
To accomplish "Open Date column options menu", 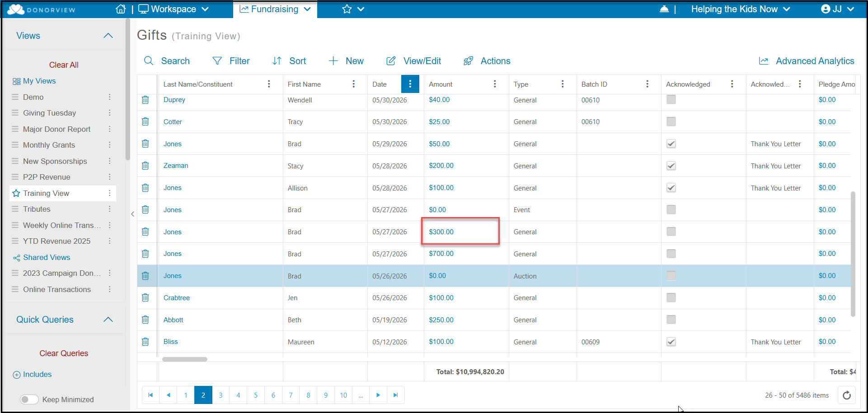I will pos(410,84).
